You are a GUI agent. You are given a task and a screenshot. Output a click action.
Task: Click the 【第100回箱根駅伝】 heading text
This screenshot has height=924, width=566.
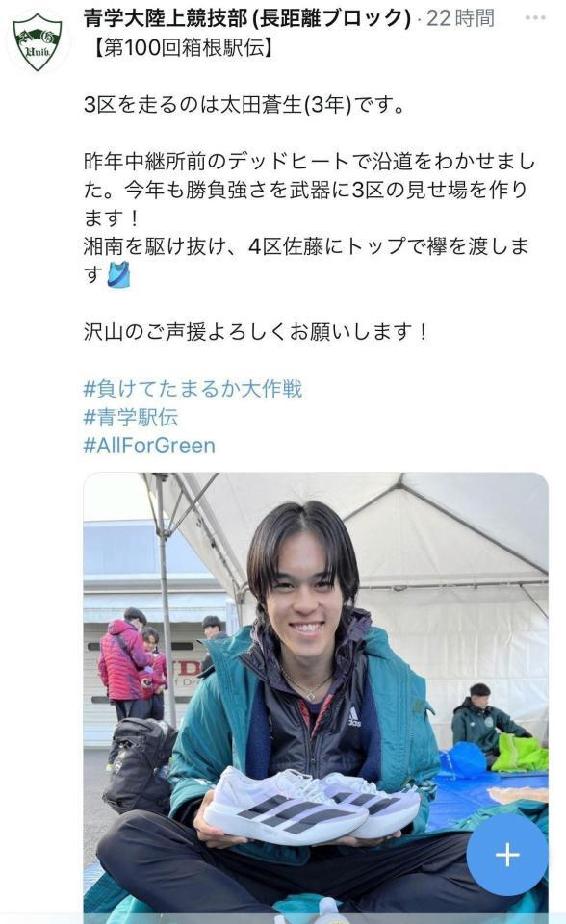[182, 47]
